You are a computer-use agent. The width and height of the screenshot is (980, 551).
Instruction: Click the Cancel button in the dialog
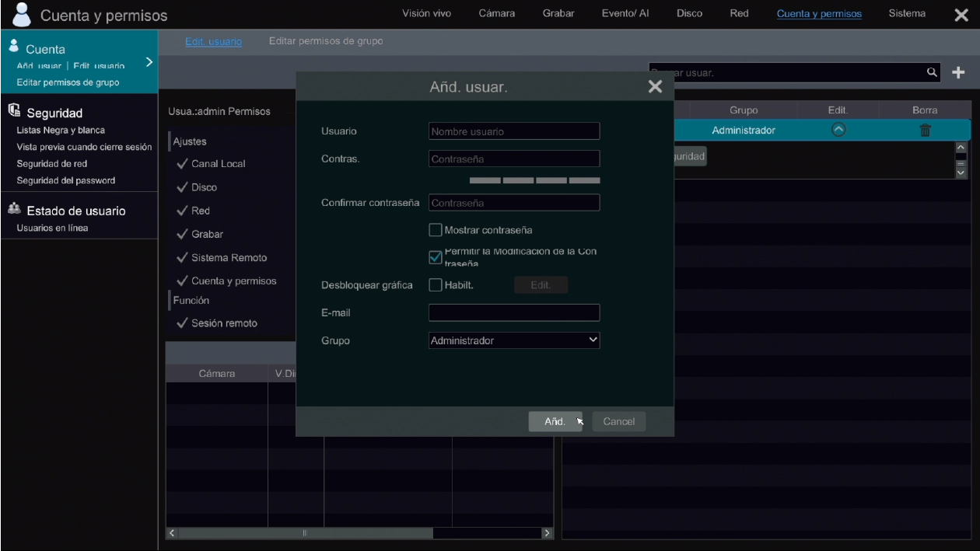click(619, 421)
